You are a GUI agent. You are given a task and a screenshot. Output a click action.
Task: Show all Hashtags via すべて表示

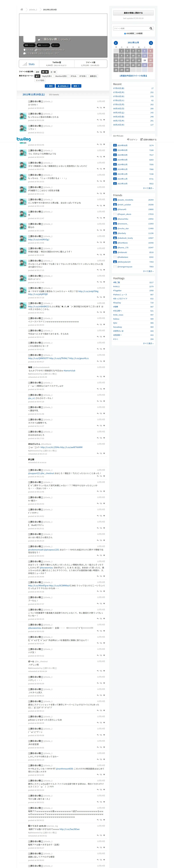point(148,343)
